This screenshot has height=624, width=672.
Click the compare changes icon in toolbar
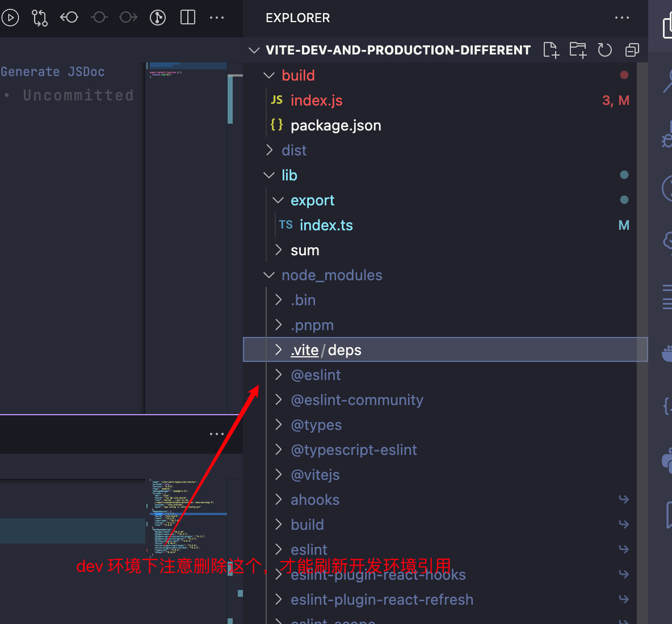pyautogui.click(x=40, y=18)
